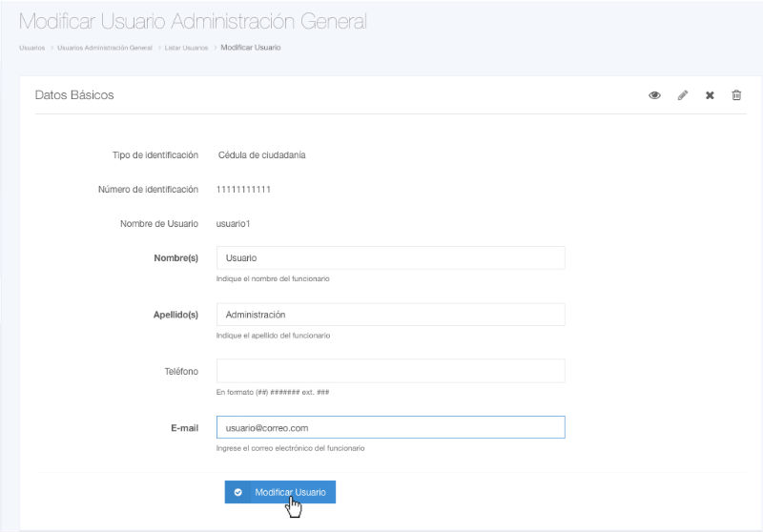
Task: Open the Usuarios breadcrumb link
Action: coord(31,47)
